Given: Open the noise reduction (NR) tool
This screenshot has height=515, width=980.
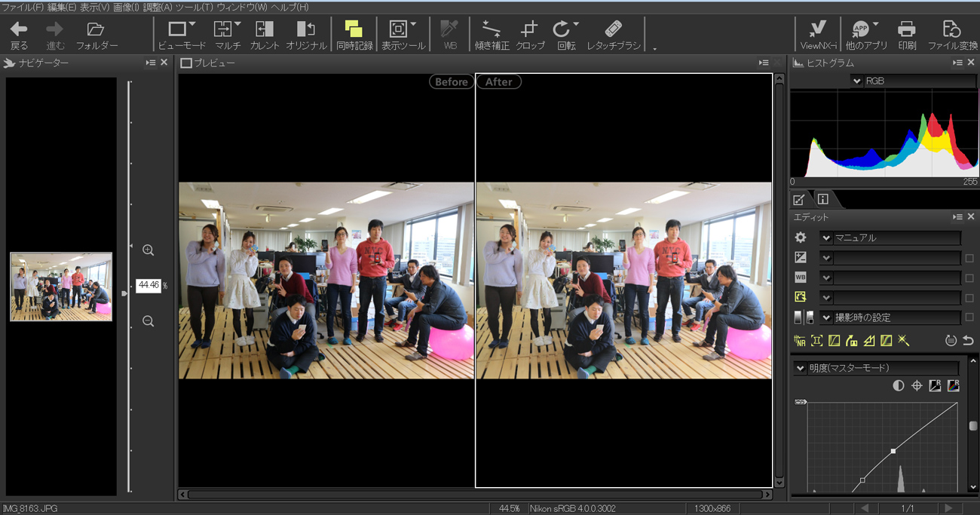Looking at the screenshot, I should [800, 341].
